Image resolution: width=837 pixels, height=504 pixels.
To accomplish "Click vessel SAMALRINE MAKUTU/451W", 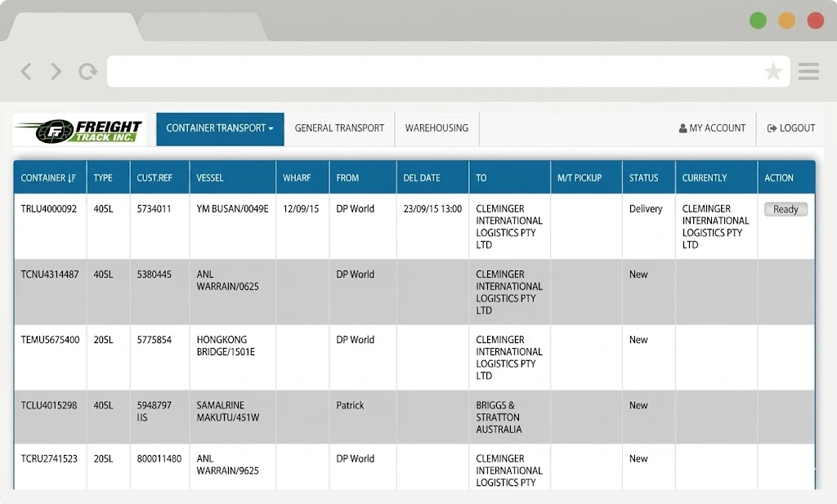I will [x=228, y=411].
